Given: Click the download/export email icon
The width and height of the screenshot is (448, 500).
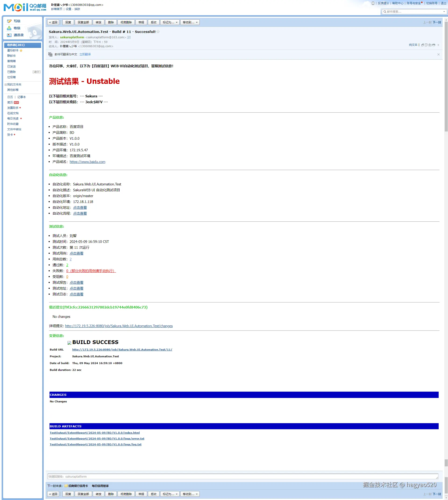Looking at the screenshot, I should pos(430,45).
